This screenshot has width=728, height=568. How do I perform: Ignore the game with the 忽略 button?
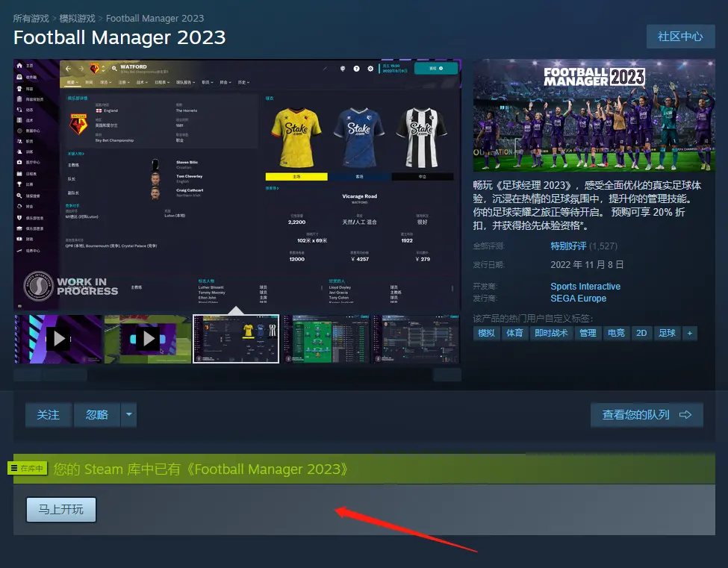(x=97, y=414)
